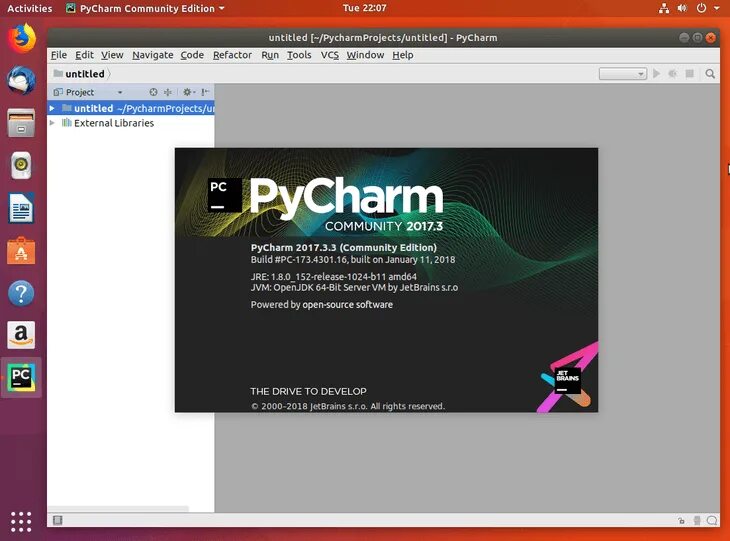Open the Refactor menu

pyautogui.click(x=232, y=55)
